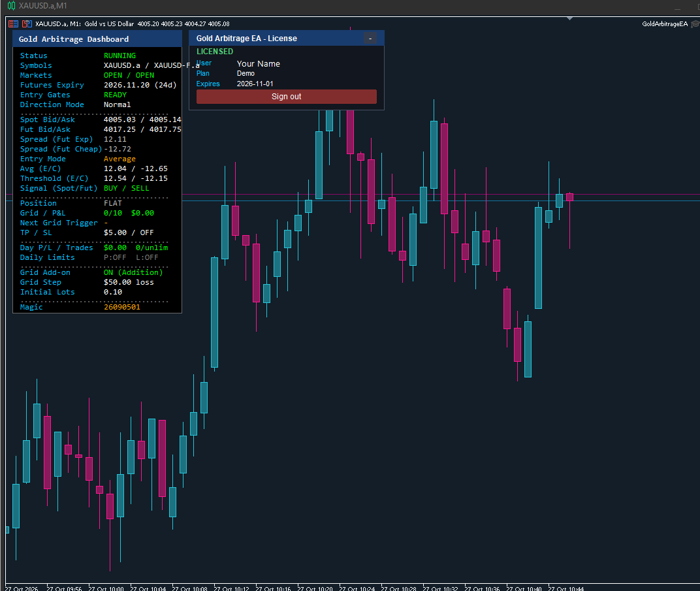Click Fut Bid/Ask 4017.25 / 4017.75
Viewport: 700px width, 591px height.
(142, 129)
